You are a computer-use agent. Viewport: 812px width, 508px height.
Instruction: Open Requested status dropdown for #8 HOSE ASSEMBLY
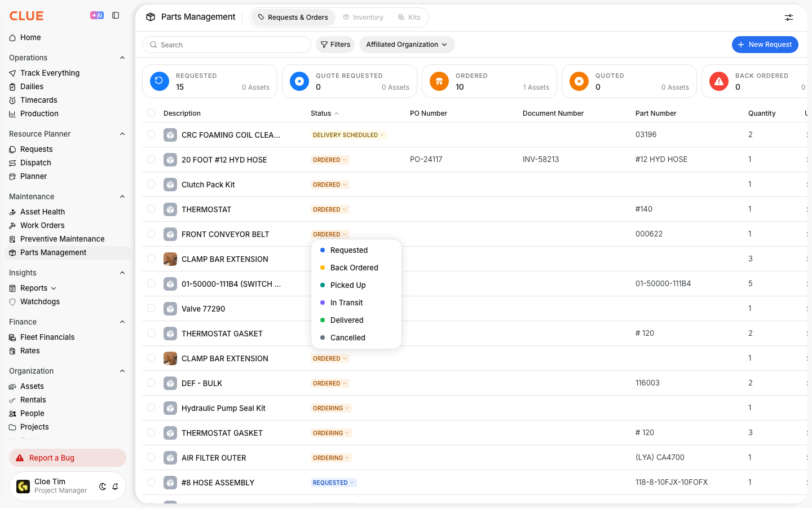click(x=333, y=483)
